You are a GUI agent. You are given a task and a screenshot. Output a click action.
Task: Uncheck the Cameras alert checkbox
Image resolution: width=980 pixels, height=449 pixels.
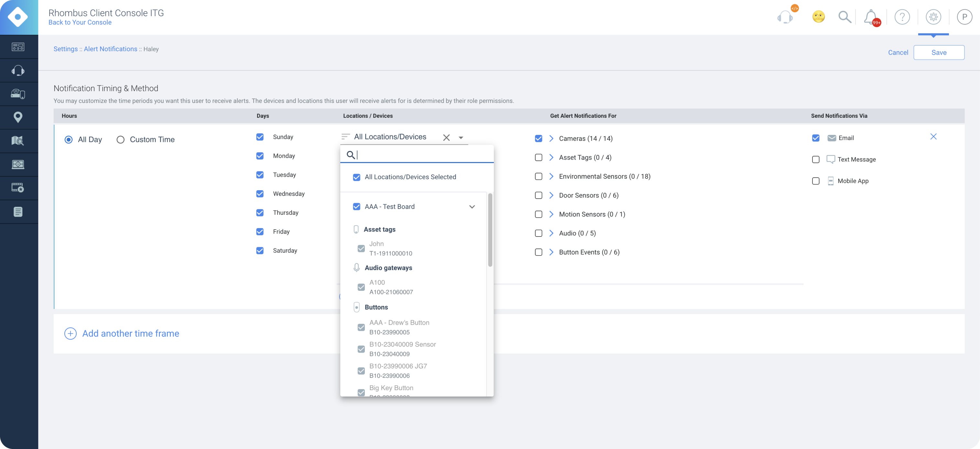click(538, 138)
